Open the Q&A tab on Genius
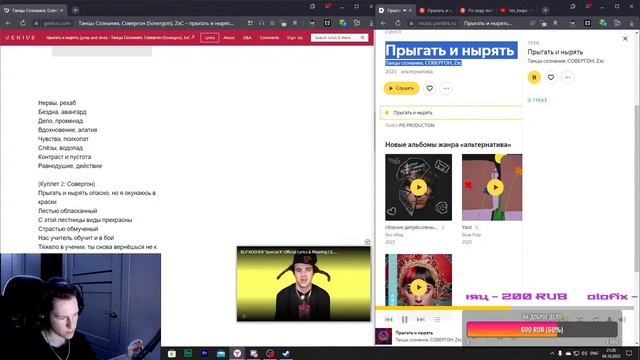Image resolution: width=640 pixels, height=360 pixels. [247, 38]
